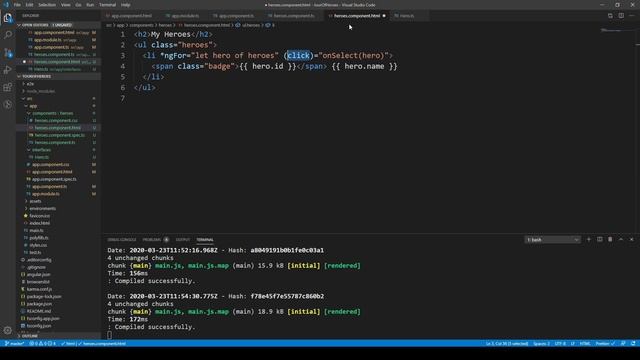Open the Extensions view

(8, 87)
